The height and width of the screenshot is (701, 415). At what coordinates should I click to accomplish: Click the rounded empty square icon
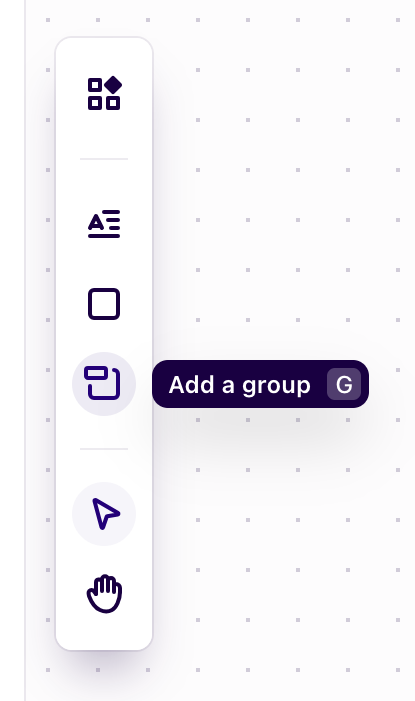click(104, 304)
